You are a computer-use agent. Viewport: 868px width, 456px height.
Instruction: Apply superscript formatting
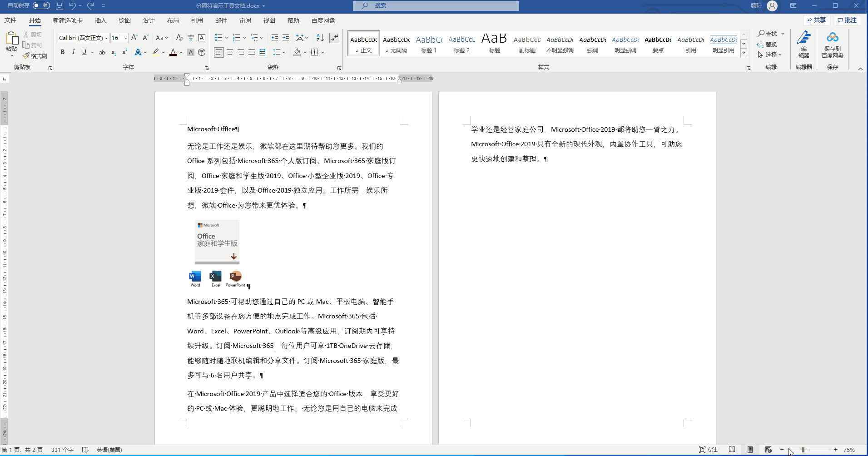[x=124, y=52]
